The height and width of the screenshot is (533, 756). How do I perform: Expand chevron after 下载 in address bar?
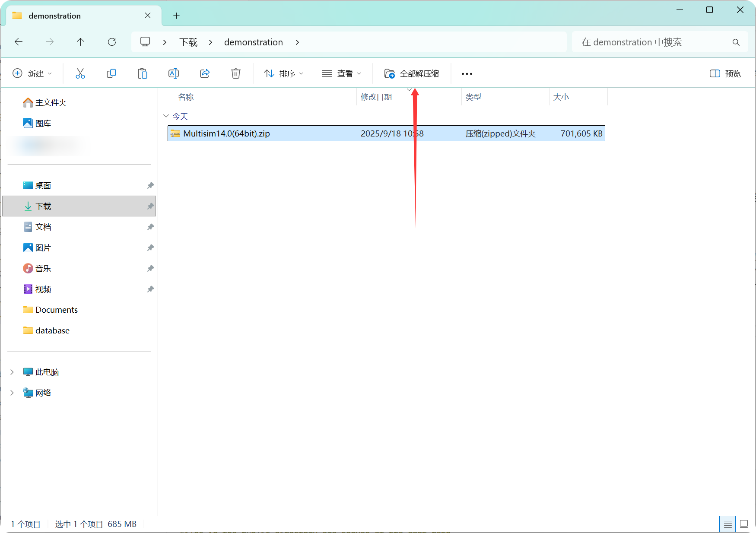[210, 42]
